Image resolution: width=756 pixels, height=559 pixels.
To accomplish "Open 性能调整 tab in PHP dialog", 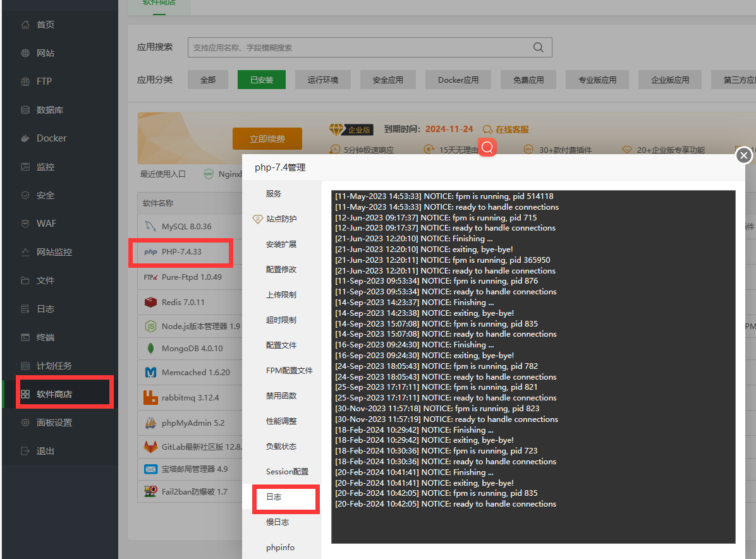I will tap(281, 421).
